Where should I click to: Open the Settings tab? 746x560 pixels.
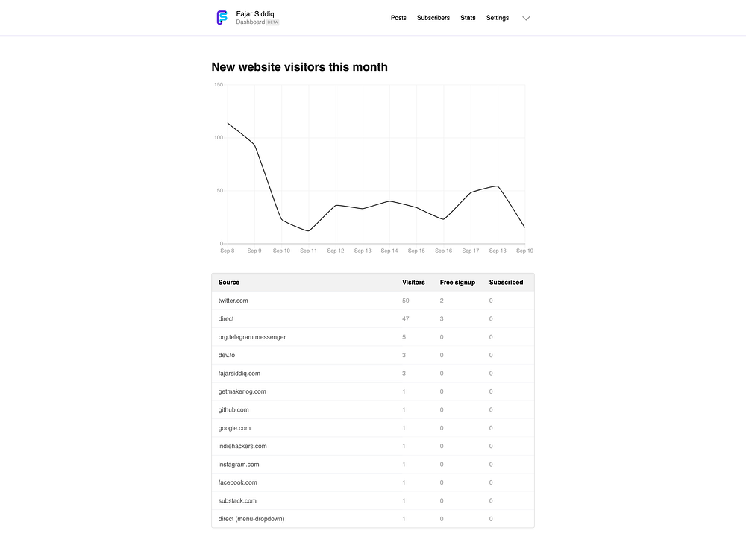498,18
